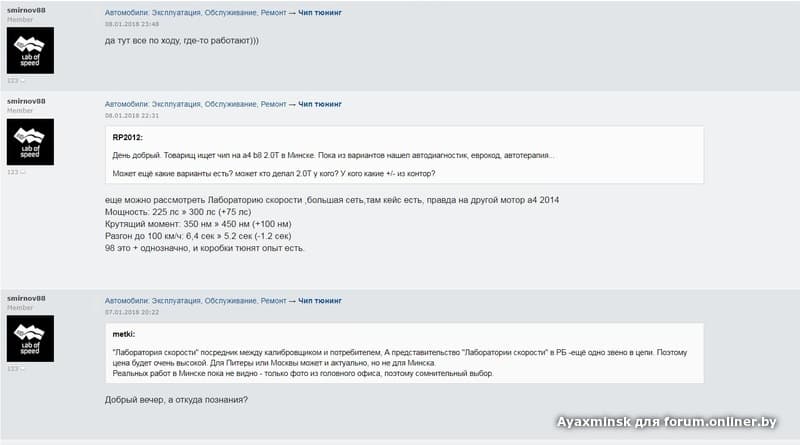
Task: Open smirnov88 profile from the 23:48 post
Action: (26, 10)
